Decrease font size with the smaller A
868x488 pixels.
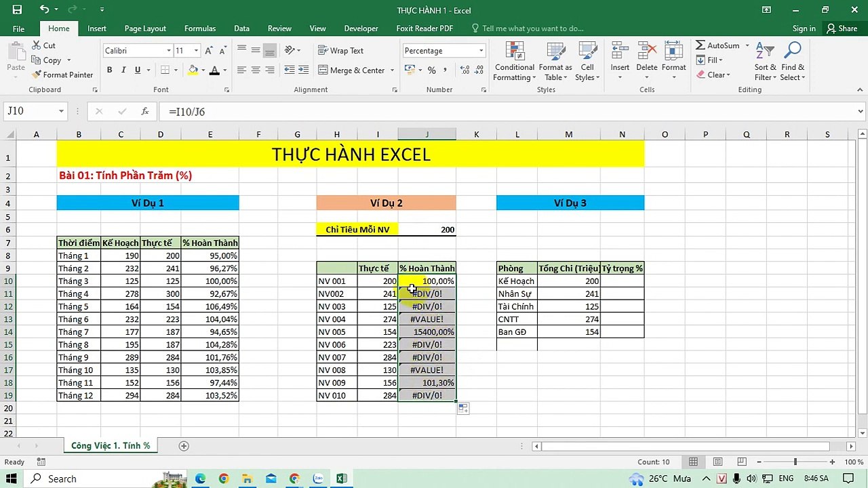click(x=223, y=51)
